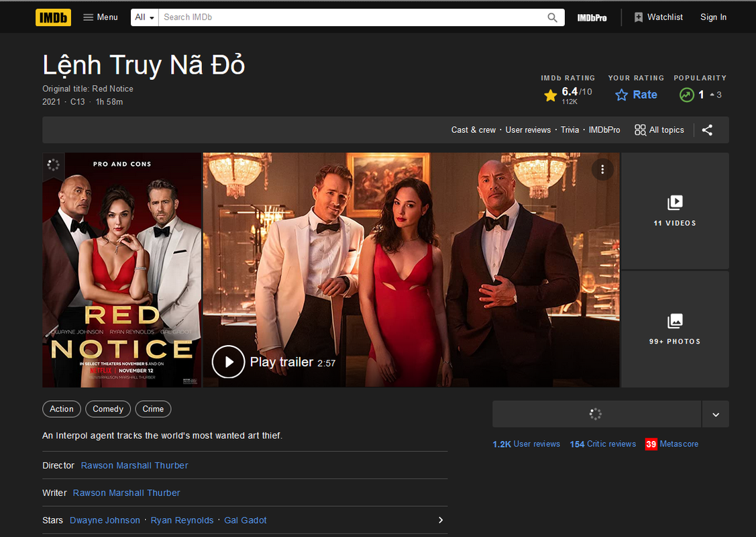This screenshot has height=537, width=756.
Task: Open the three-dot options on the trailer
Action: pyautogui.click(x=602, y=169)
